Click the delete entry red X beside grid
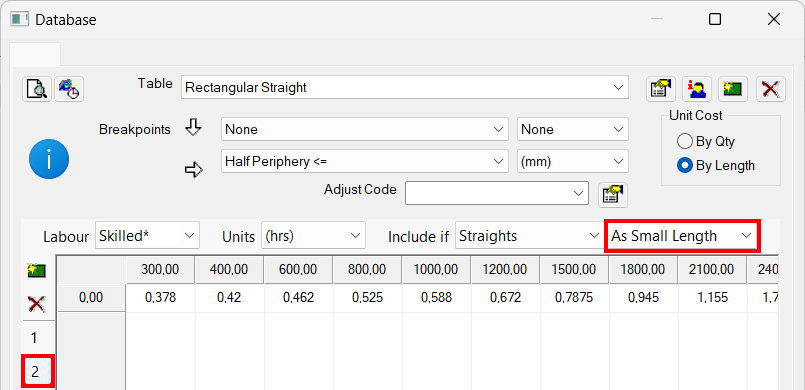This screenshot has width=805, height=390. [36, 304]
